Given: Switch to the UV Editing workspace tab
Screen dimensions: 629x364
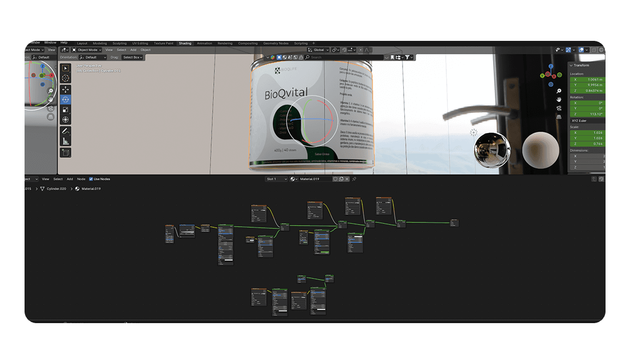Looking at the screenshot, I should [x=140, y=43].
